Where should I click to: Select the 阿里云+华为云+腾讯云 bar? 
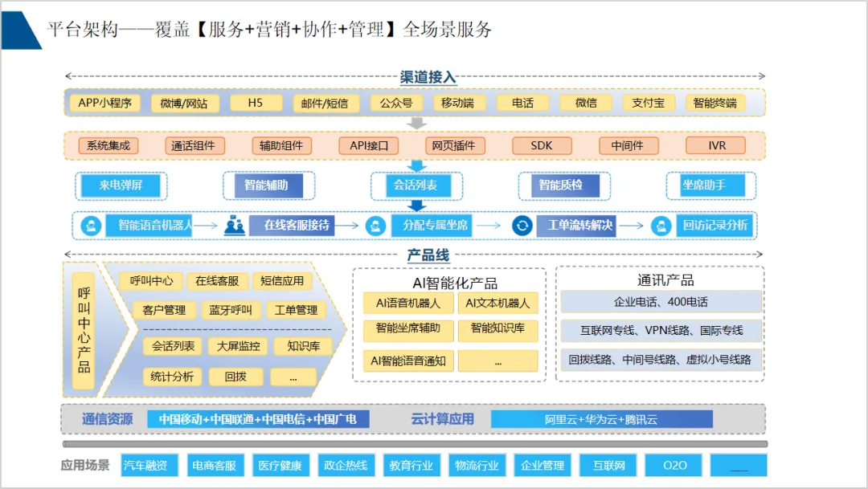point(602,419)
